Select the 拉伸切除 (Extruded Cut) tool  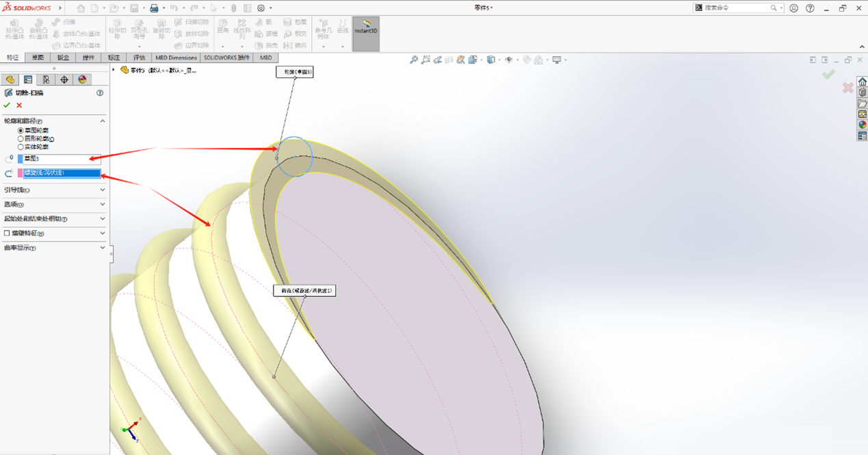pyautogui.click(x=116, y=30)
